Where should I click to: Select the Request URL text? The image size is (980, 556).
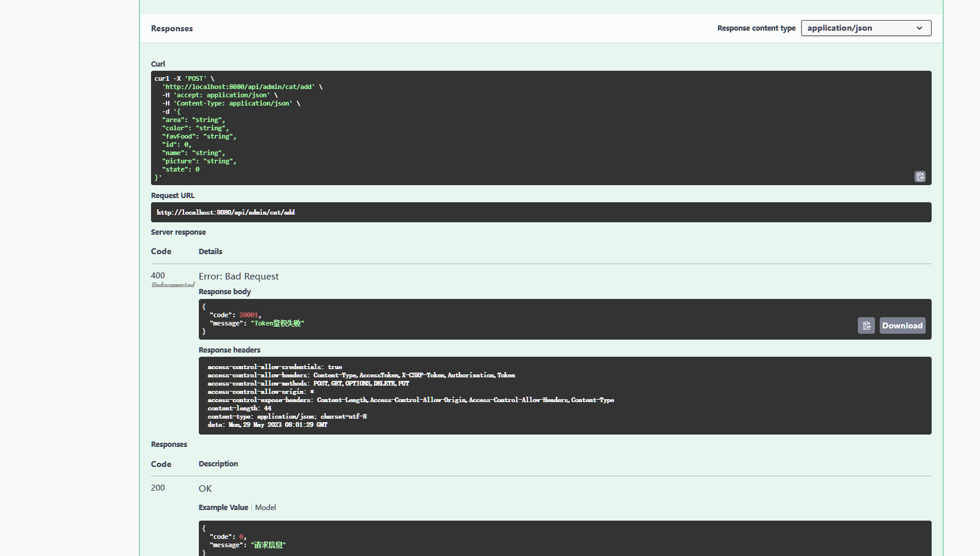pos(226,212)
